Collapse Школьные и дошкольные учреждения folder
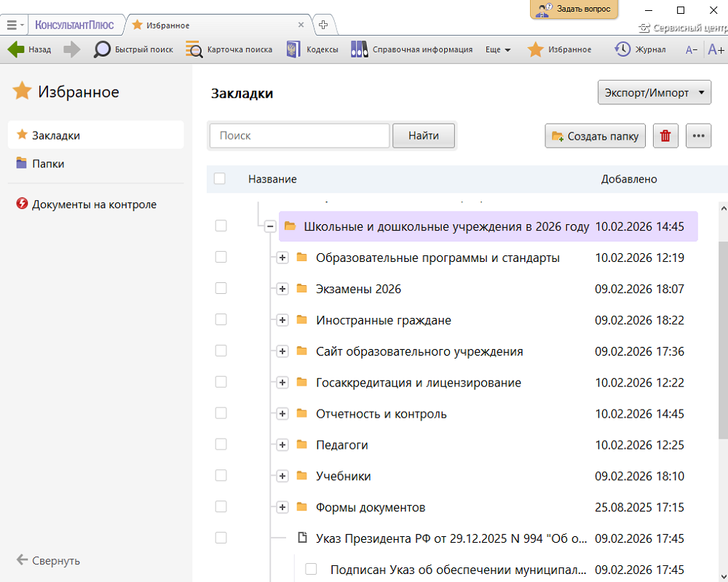 pos(270,227)
